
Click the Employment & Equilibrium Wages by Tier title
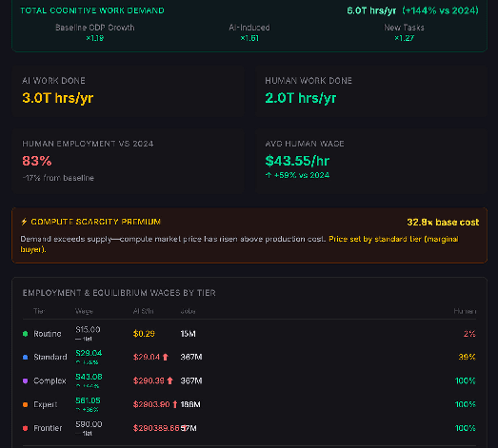coord(119,293)
